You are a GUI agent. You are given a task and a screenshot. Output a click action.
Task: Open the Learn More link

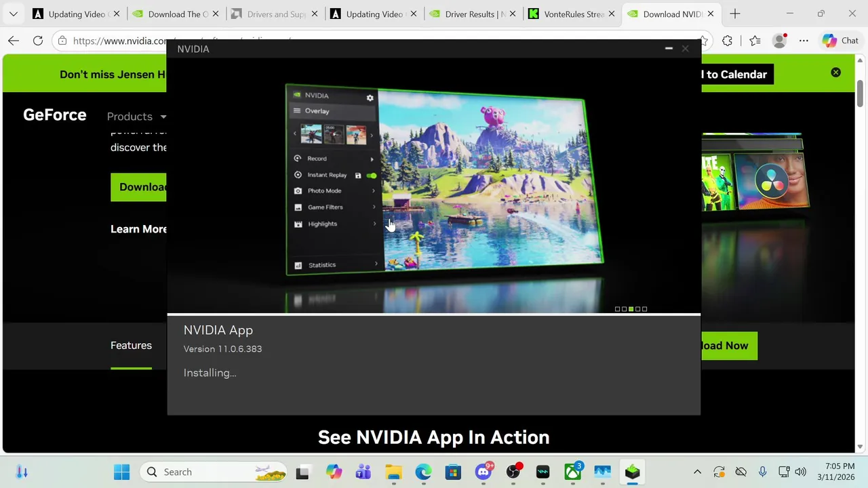coord(138,229)
